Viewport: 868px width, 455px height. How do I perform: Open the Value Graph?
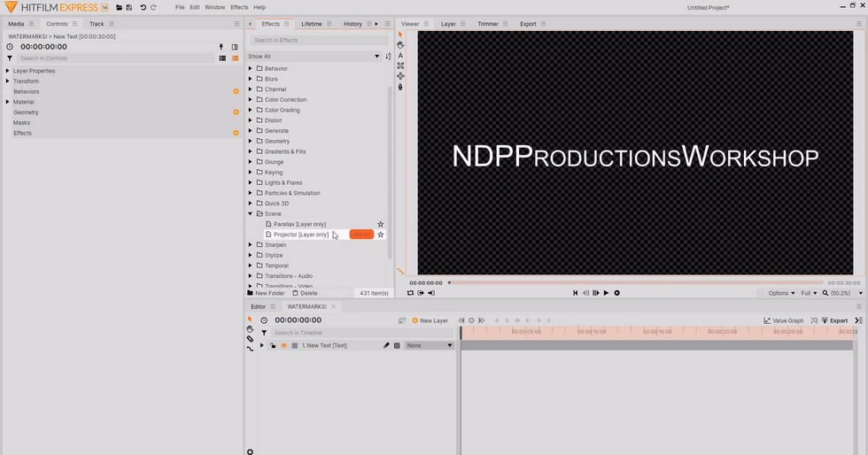click(783, 320)
